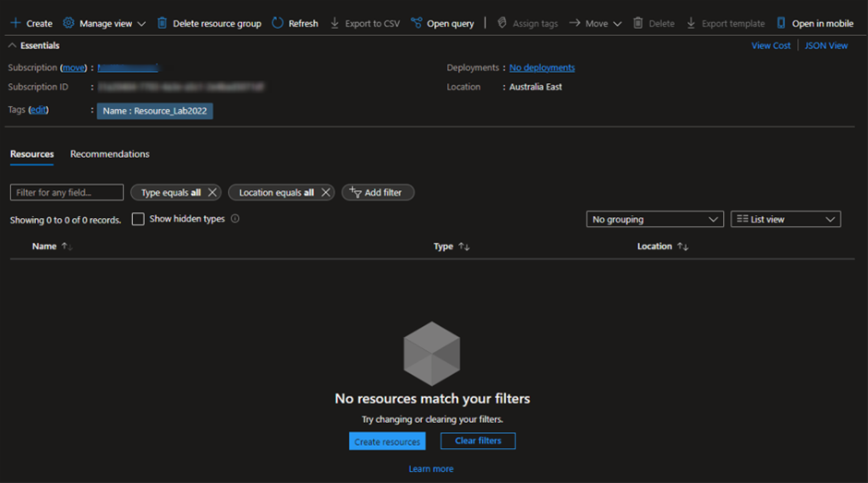Click the Export template download icon
The image size is (868, 483).
coord(691,23)
